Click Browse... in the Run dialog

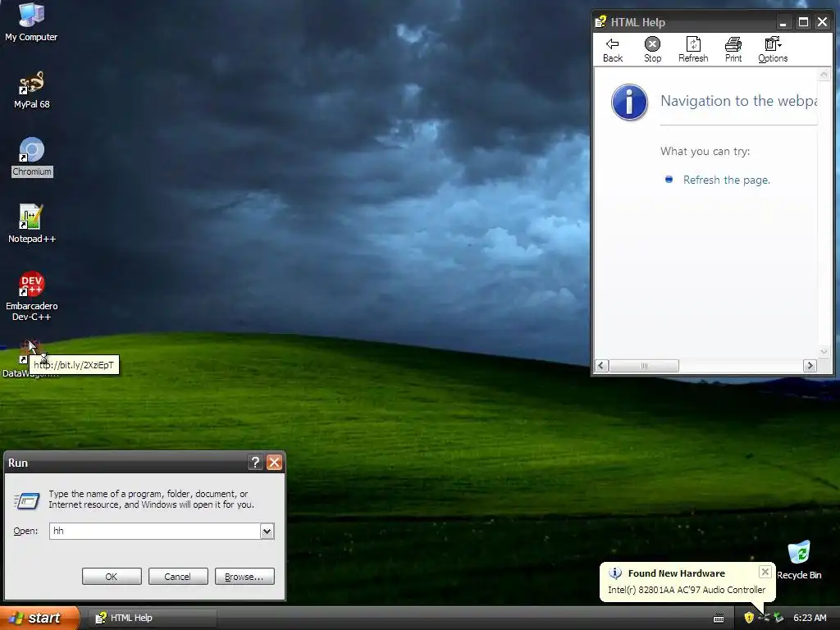pyautogui.click(x=244, y=577)
